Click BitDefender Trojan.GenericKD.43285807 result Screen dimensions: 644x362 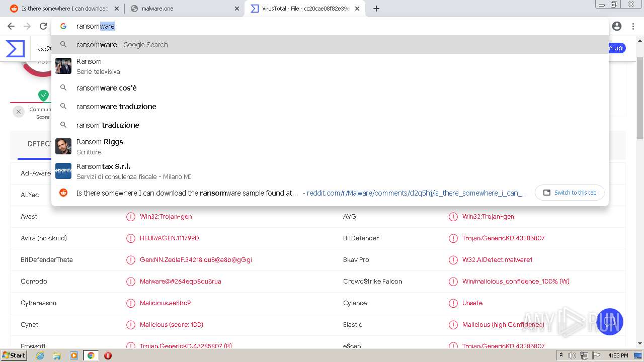[503, 238]
